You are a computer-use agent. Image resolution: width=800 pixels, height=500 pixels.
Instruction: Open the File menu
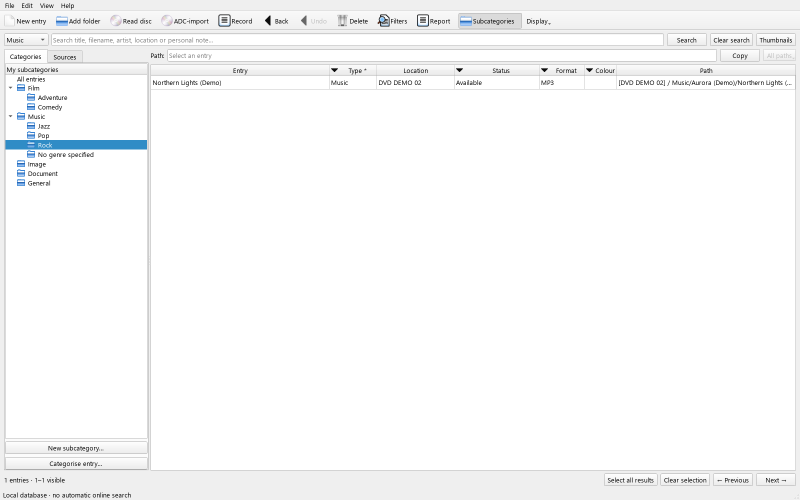pos(9,6)
